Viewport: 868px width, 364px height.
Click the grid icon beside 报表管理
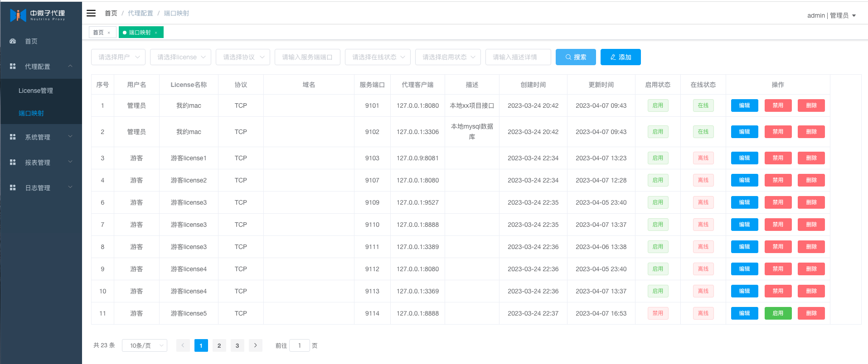point(13,162)
